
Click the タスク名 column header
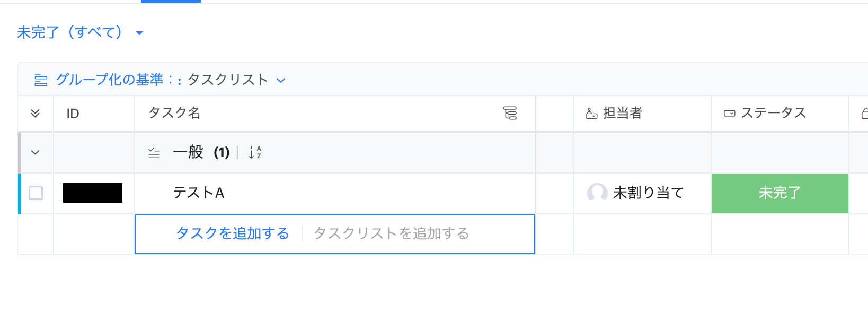[x=174, y=113]
